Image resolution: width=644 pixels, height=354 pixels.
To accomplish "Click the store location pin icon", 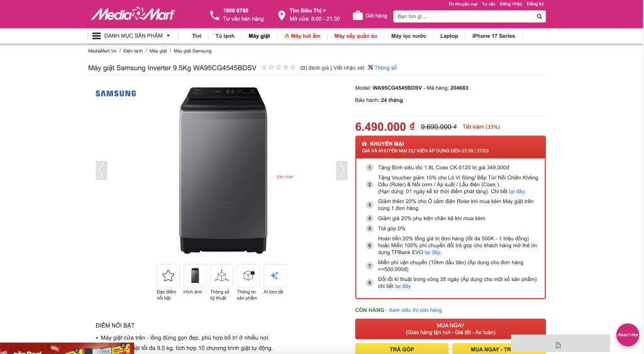I will (282, 16).
